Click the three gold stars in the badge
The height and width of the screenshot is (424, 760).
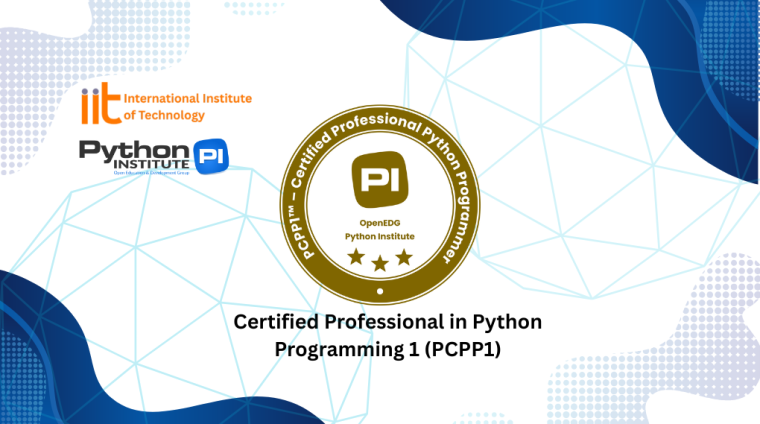(x=380, y=260)
